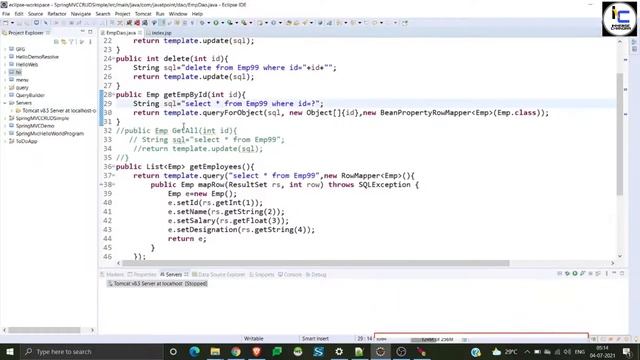
Task: Open the Data Source Explorer tab
Action: tap(218, 275)
